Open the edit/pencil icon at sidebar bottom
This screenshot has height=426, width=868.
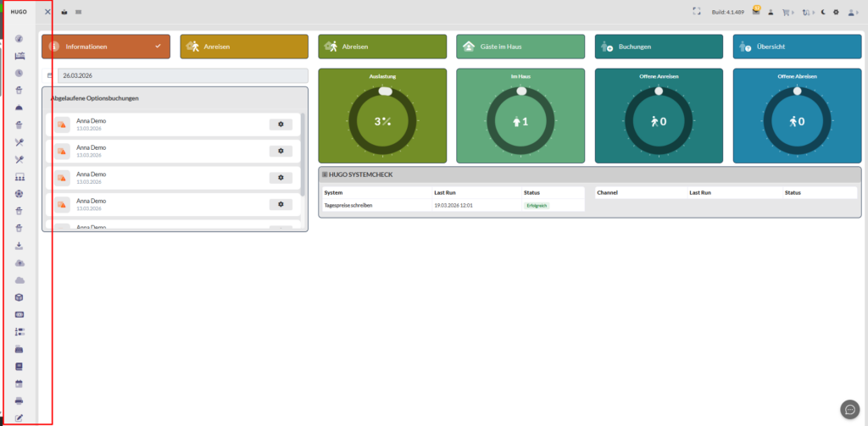[19, 418]
